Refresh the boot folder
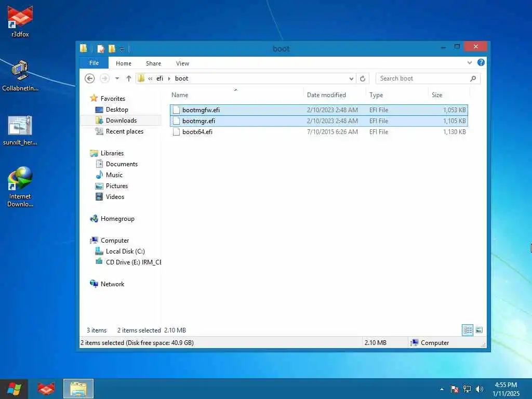Screen dimensions: 532x399 click(x=362, y=79)
